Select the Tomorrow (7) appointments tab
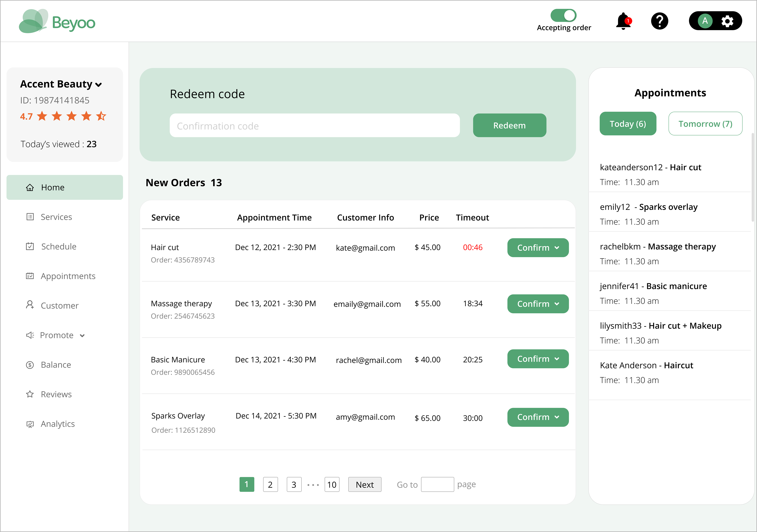Image resolution: width=757 pixels, height=532 pixels. point(705,124)
